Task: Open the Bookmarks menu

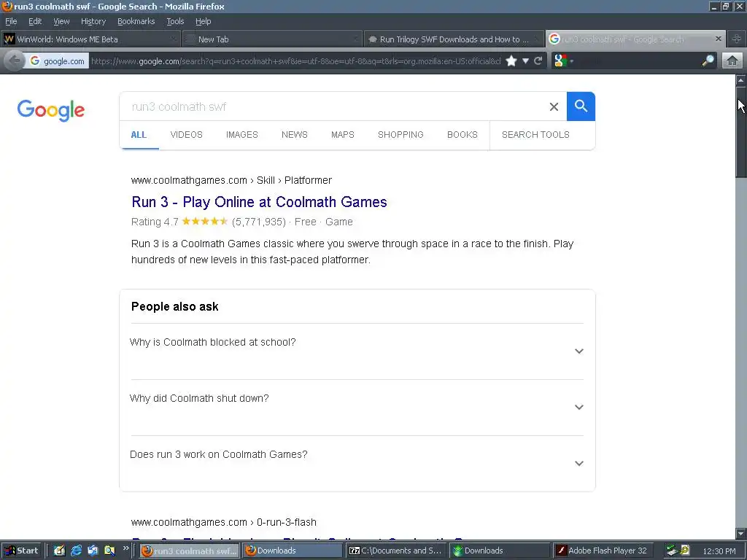Action: pyautogui.click(x=136, y=21)
